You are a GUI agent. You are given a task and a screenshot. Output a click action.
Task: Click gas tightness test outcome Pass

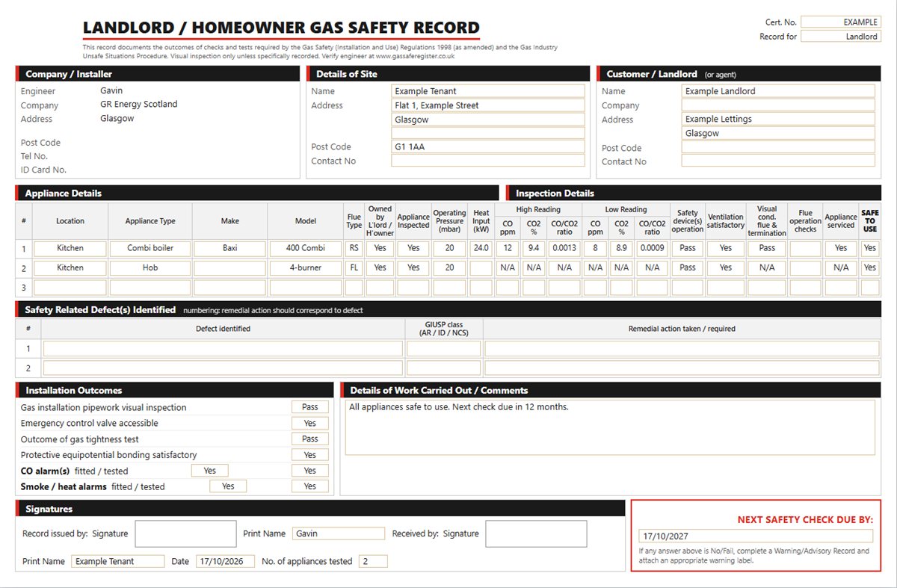click(x=310, y=439)
